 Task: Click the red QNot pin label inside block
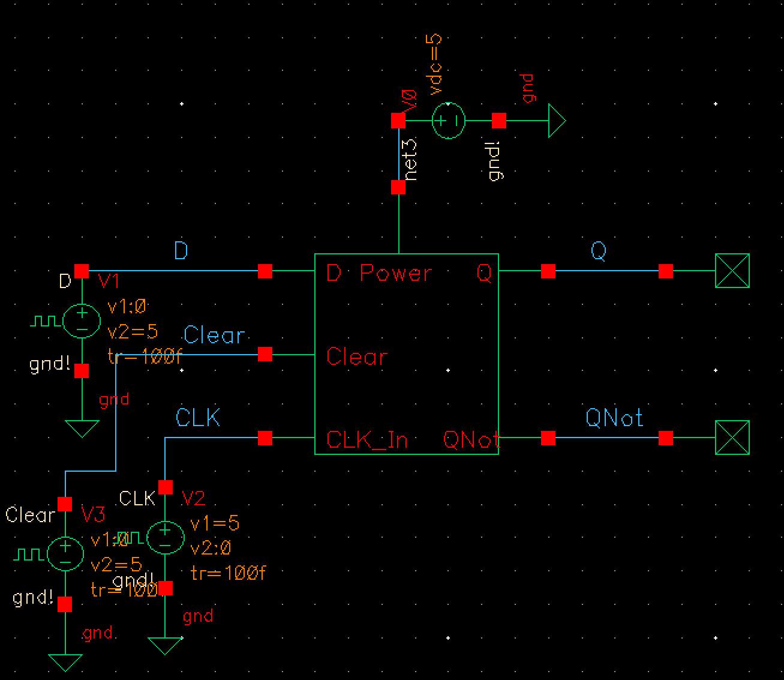471,441
